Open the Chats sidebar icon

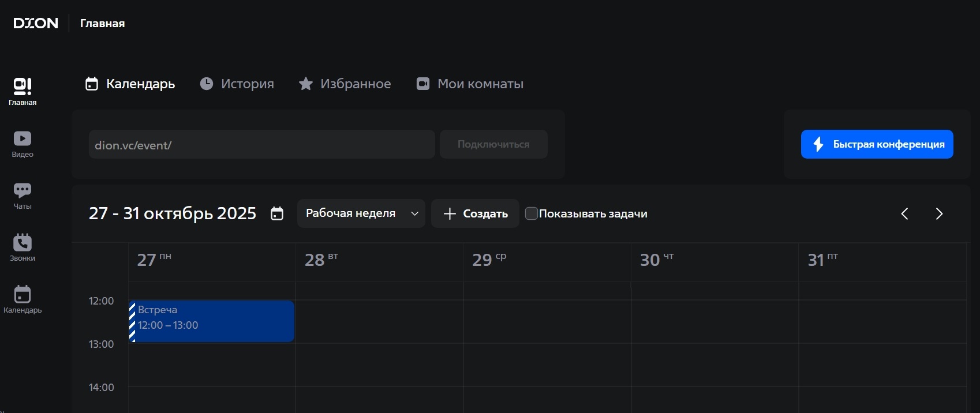[23, 196]
